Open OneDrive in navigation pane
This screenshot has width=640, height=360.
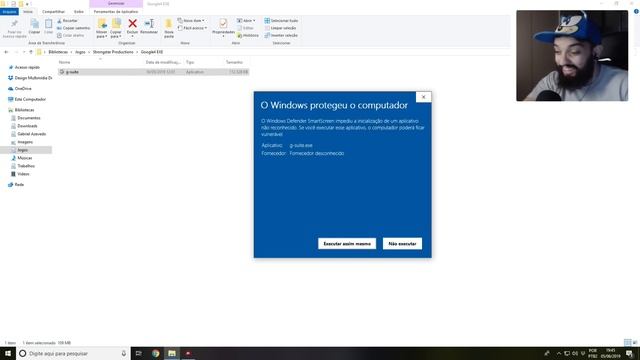coord(20,89)
